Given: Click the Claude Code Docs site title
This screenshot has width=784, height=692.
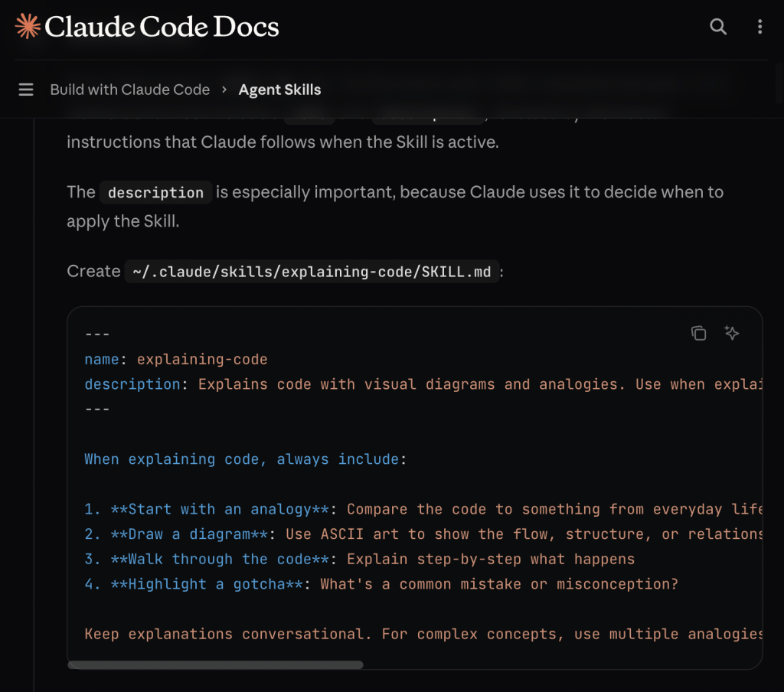Looking at the screenshot, I should [x=162, y=27].
